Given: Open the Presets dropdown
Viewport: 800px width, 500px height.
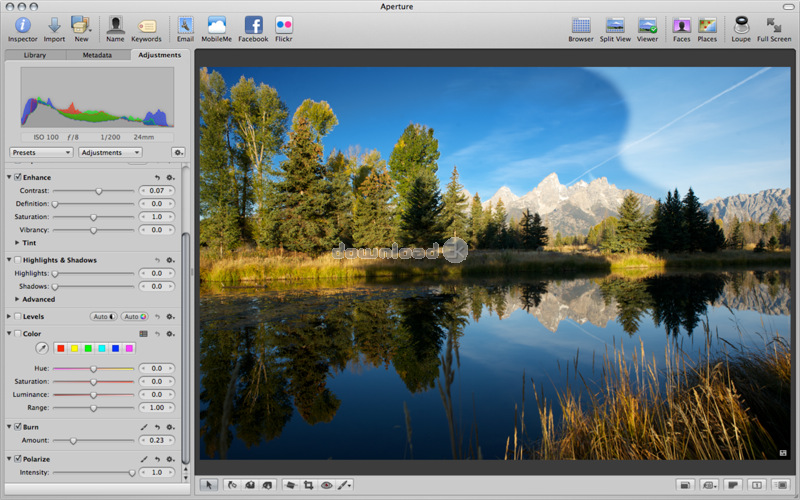Looking at the screenshot, I should [41, 152].
